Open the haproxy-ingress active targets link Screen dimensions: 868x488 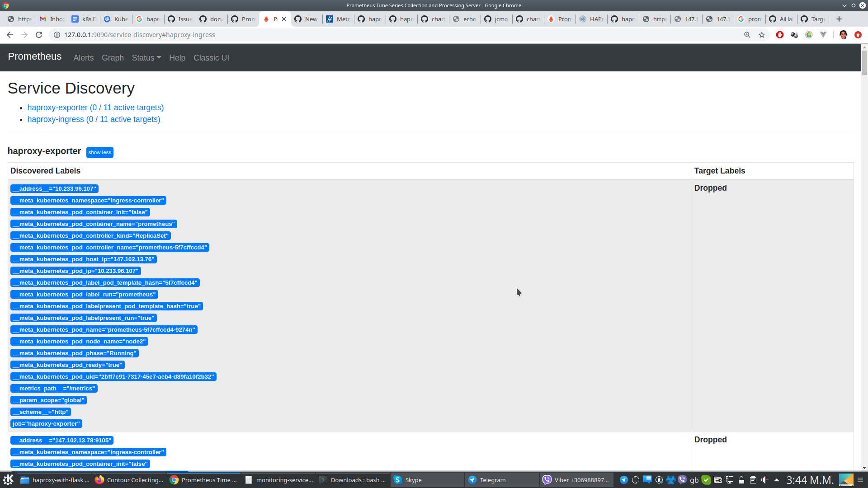pyautogui.click(x=94, y=119)
